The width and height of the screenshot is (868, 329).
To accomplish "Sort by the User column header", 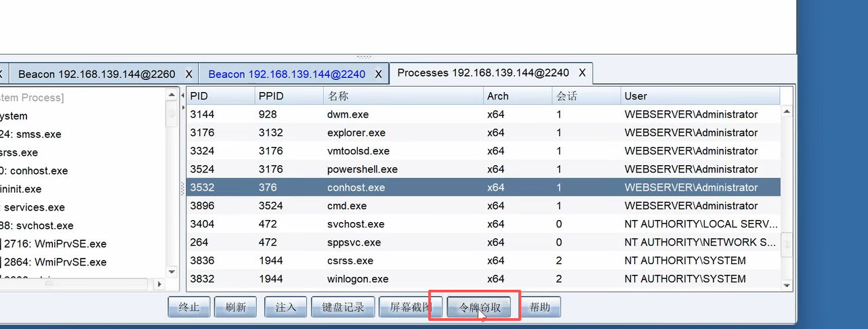I will point(700,96).
